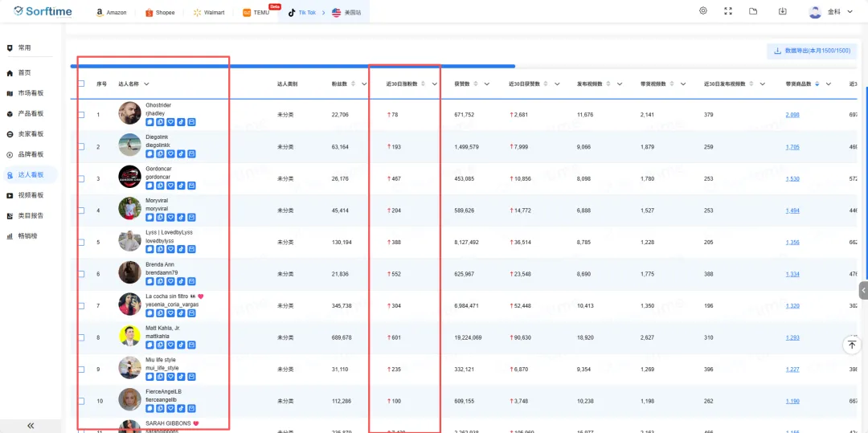868x433 pixels.
Task: Open 视频看板 in the left sidebar
Action: 31,195
